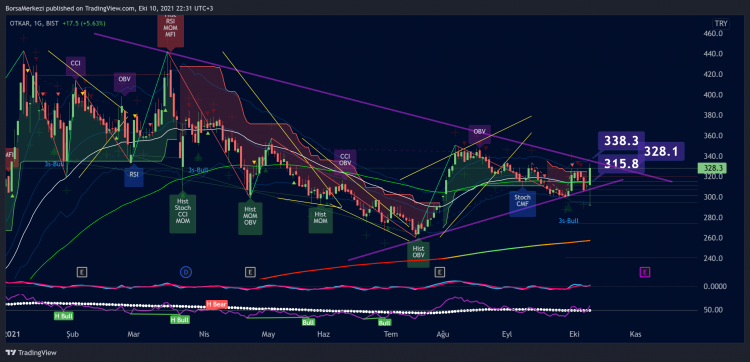Click the gray E marker above Ağu
750x362 pixels.
coord(439,273)
